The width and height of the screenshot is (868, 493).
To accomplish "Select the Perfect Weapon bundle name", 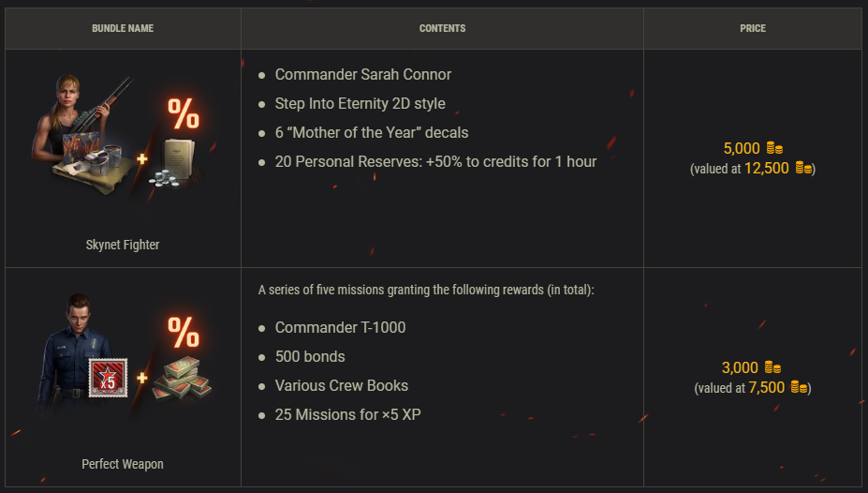I will pyautogui.click(x=123, y=464).
